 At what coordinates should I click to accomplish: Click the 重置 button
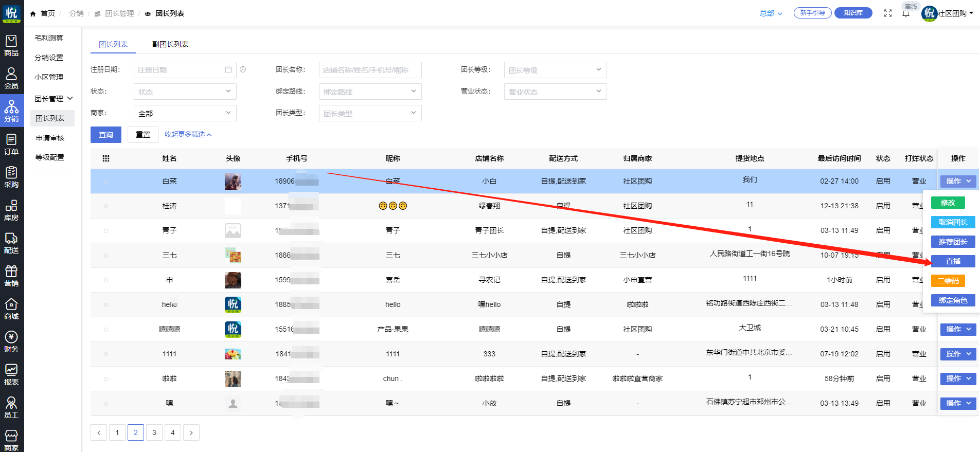pos(143,135)
